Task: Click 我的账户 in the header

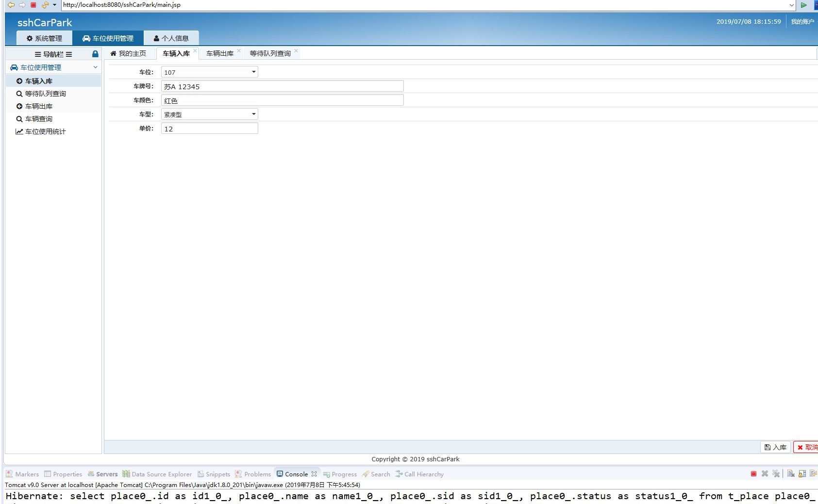Action: pyautogui.click(x=802, y=22)
